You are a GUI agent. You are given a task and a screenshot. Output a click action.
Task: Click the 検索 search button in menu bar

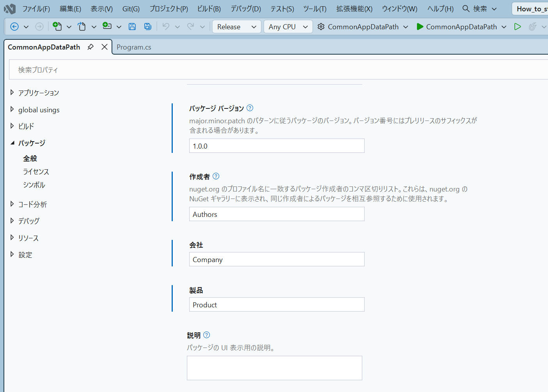(x=480, y=9)
